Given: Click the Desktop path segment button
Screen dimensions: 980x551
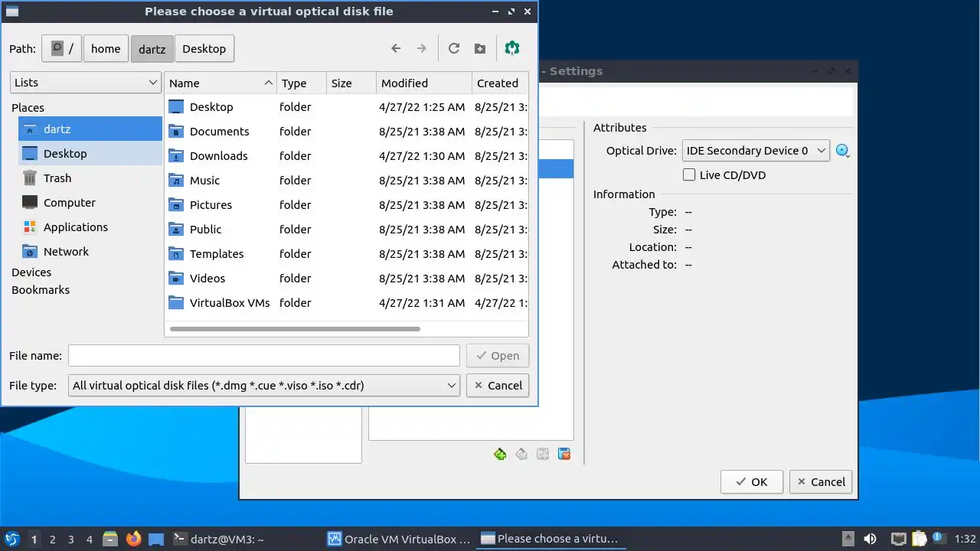Looking at the screenshot, I should (x=204, y=48).
